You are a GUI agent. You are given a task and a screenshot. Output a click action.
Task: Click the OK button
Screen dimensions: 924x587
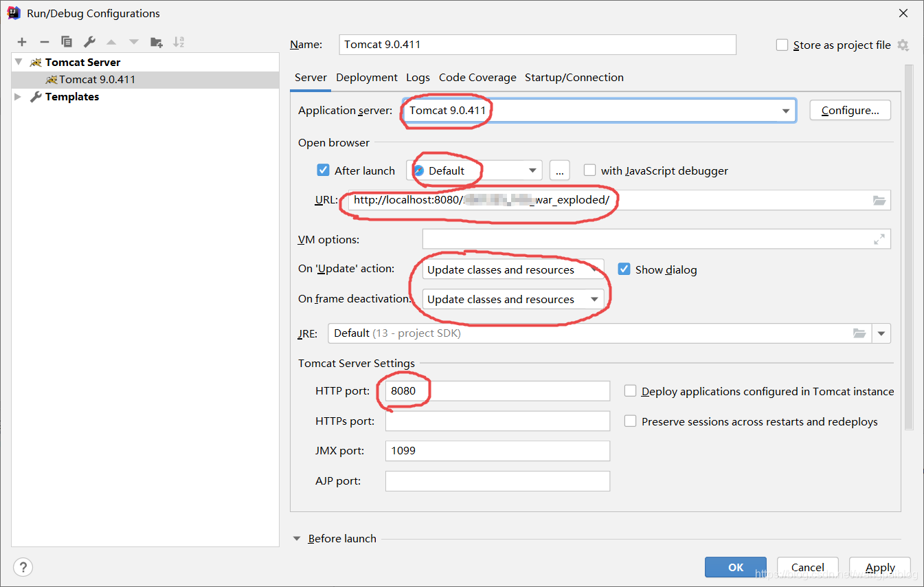(736, 567)
